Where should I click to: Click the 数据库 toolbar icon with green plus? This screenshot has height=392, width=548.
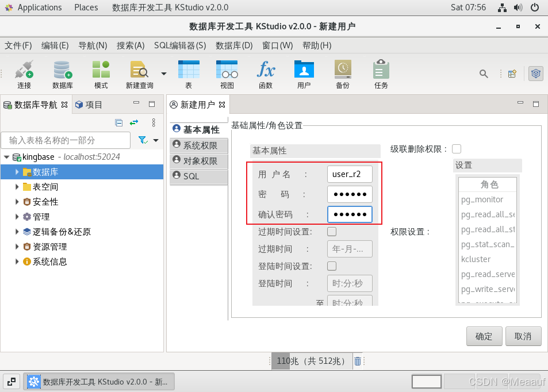[x=63, y=74]
